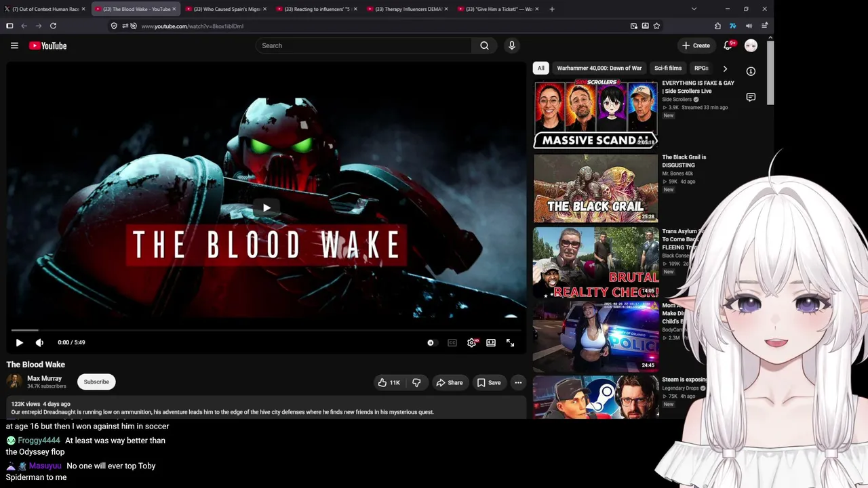This screenshot has height=488, width=868.
Task: Like the video with thumbs up
Action: point(389,382)
